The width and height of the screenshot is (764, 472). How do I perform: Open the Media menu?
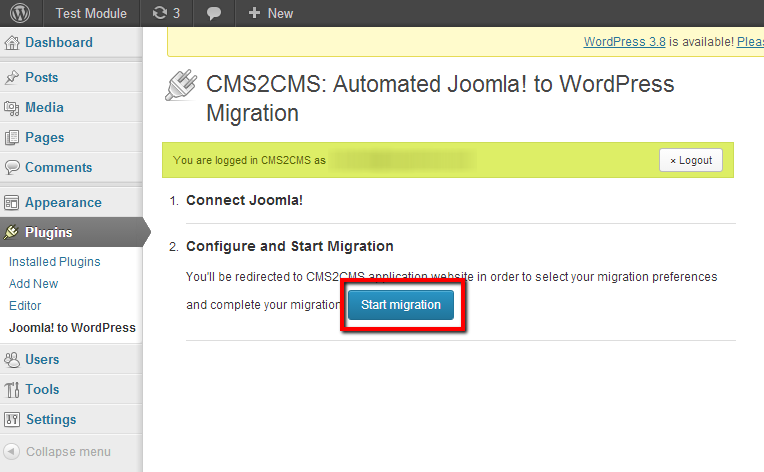[x=44, y=107]
